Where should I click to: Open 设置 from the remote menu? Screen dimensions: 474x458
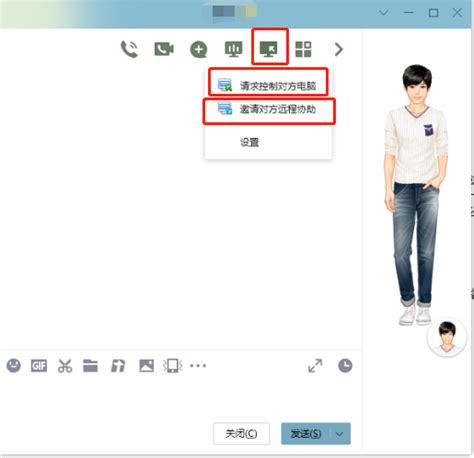pos(249,142)
